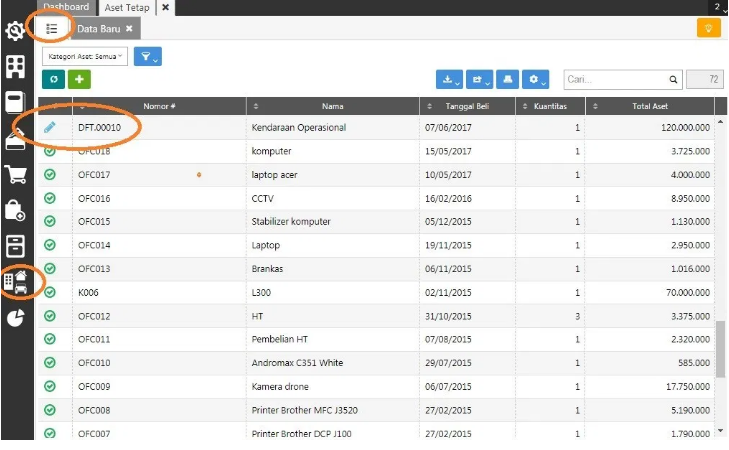The image size is (729, 450).
Task: Click the Cari search input field
Action: 615,79
